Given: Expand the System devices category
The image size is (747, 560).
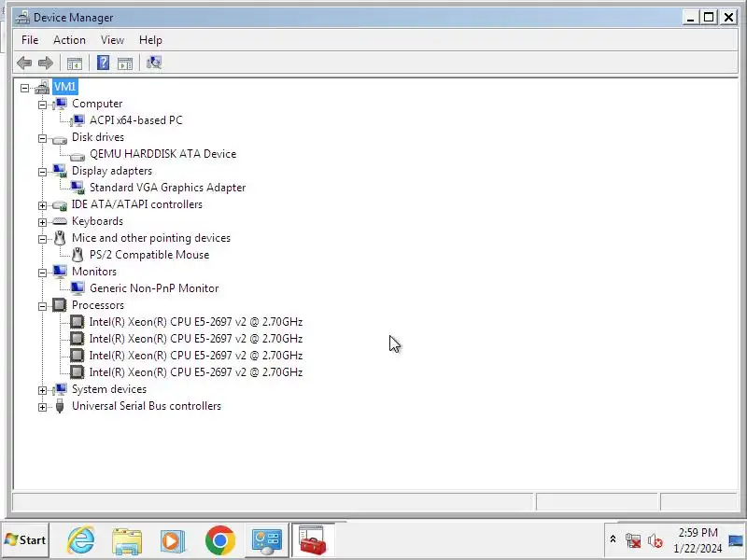Looking at the screenshot, I should click(42, 390).
